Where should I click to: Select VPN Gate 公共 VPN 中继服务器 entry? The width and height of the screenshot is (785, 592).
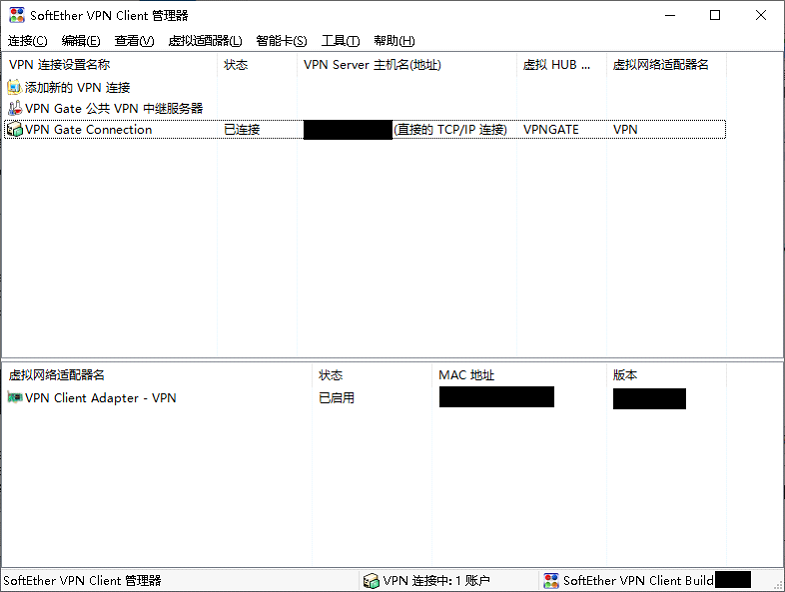click(x=114, y=108)
